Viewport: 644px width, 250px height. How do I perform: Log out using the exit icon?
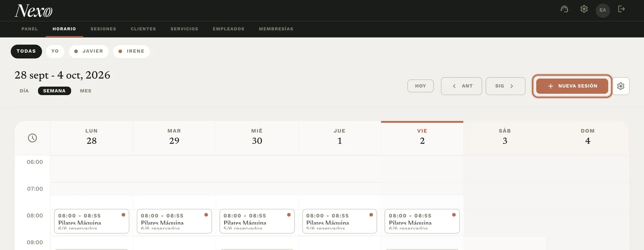click(x=621, y=9)
